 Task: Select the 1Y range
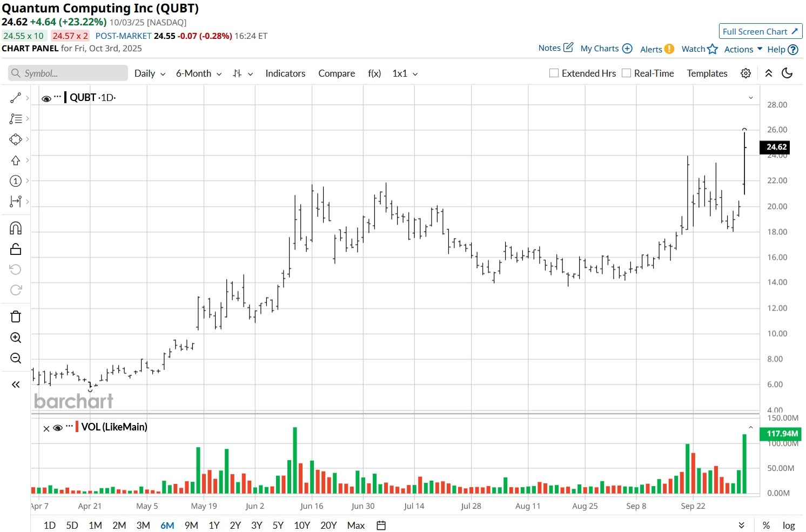click(214, 526)
